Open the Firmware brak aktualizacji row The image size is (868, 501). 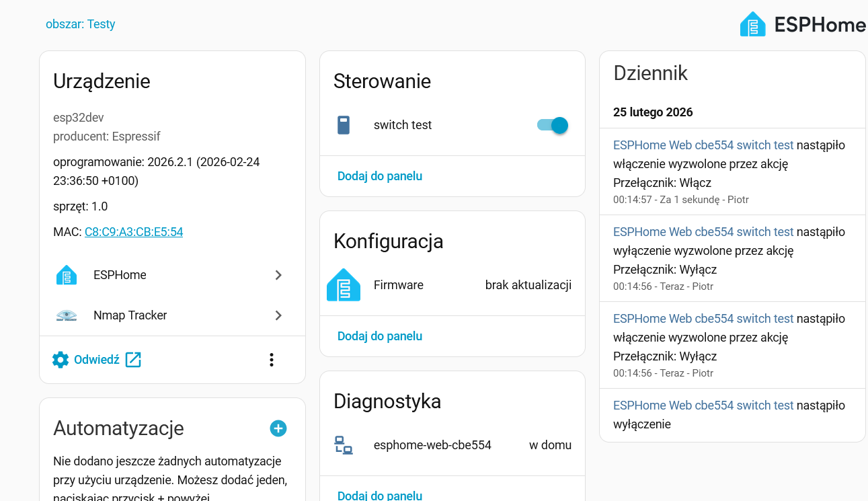tap(452, 285)
